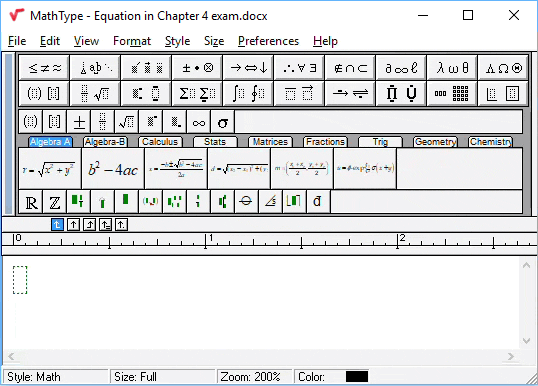Open the File menu
Image resolution: width=538 pixels, height=386 pixels.
17,41
